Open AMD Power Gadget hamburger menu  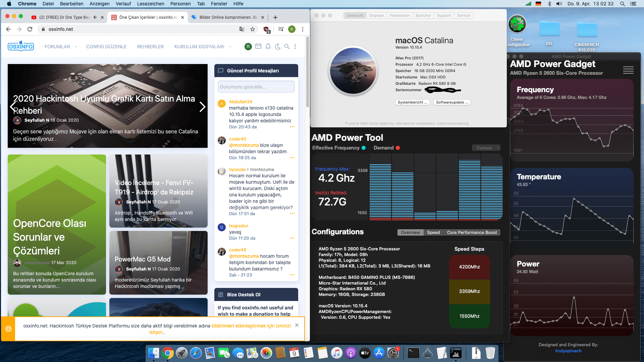(628, 70)
